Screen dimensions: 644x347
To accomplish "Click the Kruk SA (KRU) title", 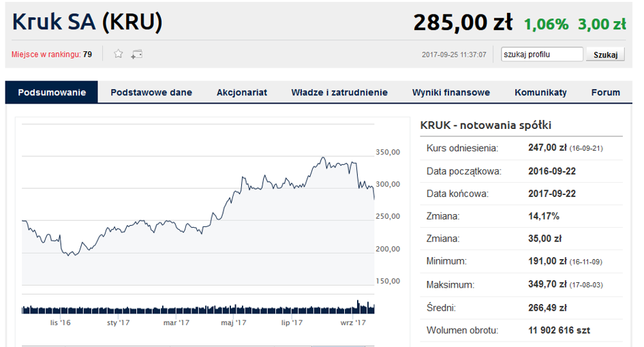I will click(87, 22).
